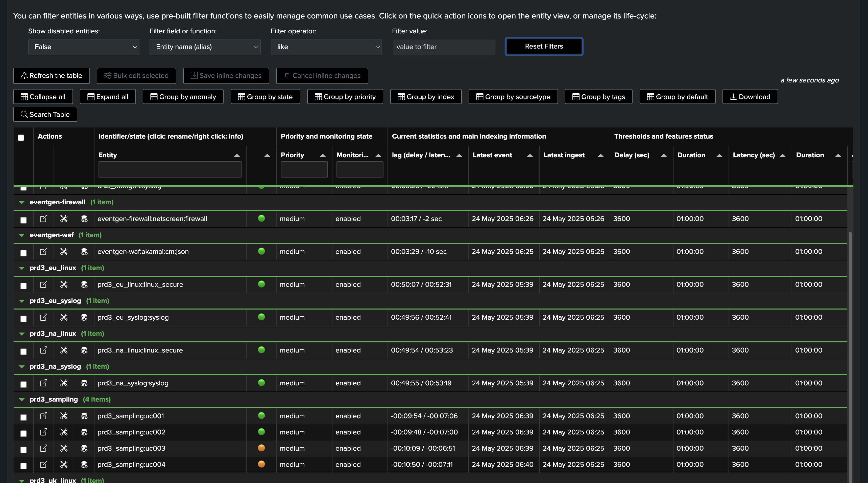Click Refresh the table button

tap(52, 76)
